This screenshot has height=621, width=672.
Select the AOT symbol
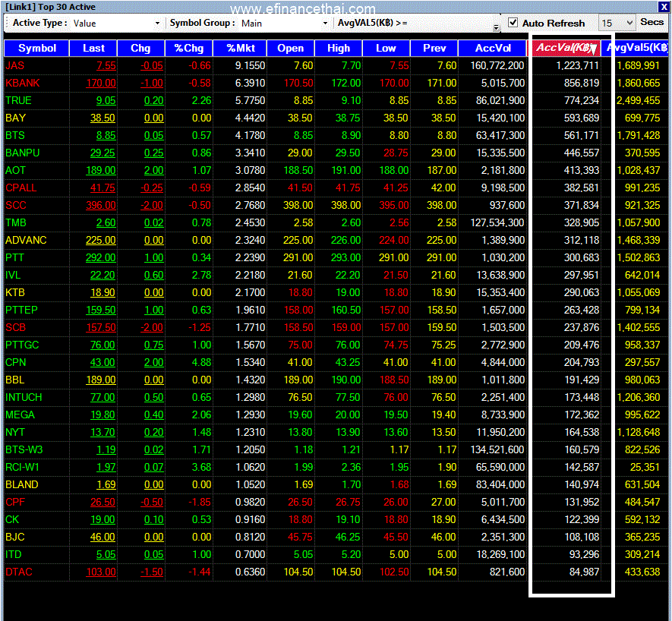tap(15, 171)
